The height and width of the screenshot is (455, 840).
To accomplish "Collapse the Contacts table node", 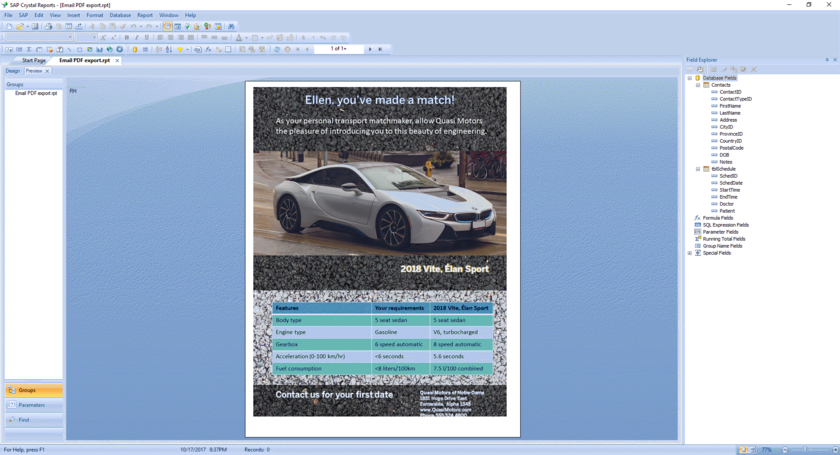I will 698,85.
